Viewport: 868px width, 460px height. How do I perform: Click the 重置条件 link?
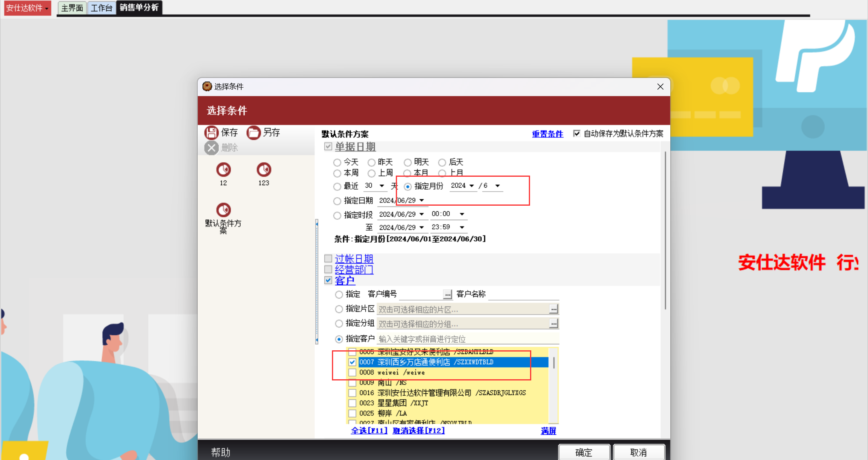click(x=547, y=134)
